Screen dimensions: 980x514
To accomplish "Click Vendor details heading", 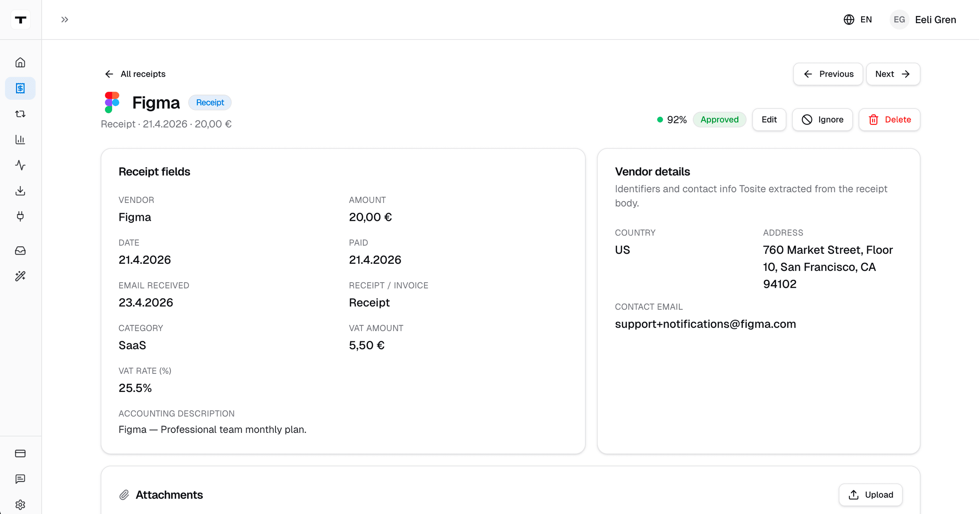I will point(652,172).
